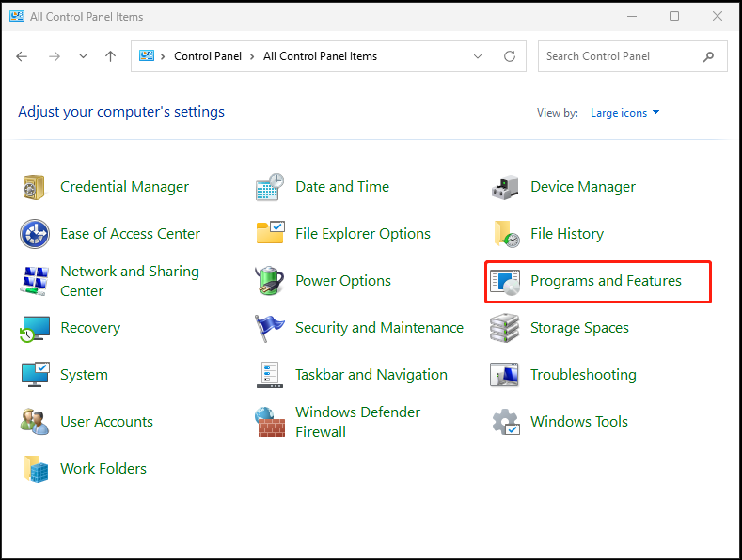Open the Credential Manager safe icon
The image size is (742, 560).
pos(34,187)
